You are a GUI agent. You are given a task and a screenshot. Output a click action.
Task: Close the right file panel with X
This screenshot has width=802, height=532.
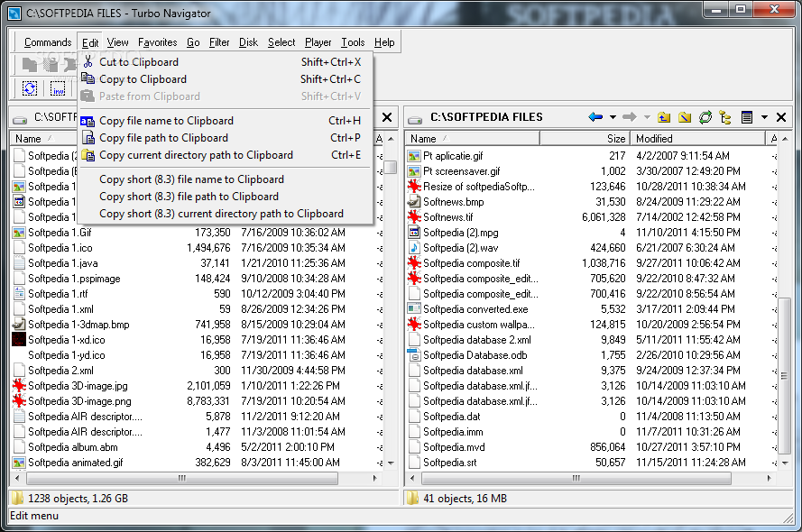(781, 117)
